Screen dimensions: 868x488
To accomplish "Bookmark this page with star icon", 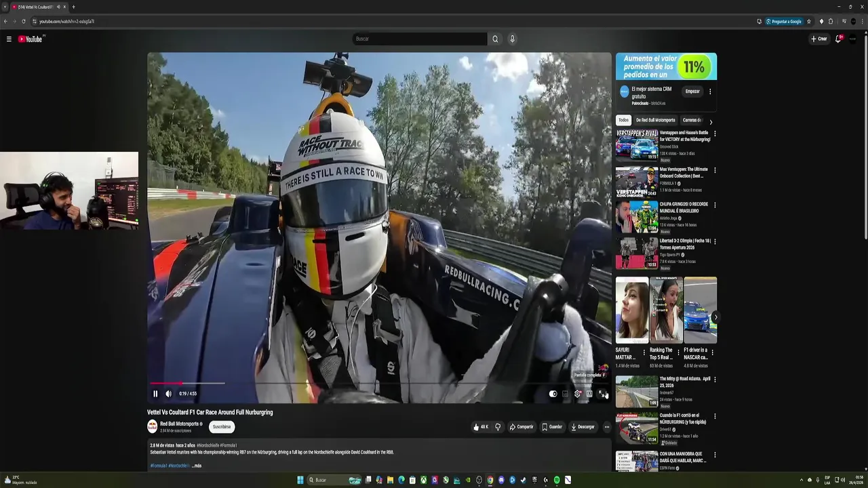I will 808,21.
